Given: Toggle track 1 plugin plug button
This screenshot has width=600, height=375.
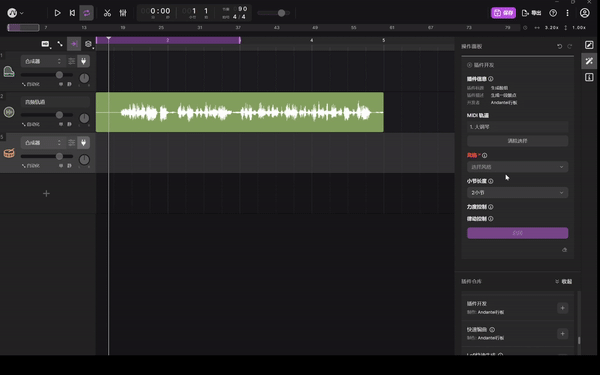Looking at the screenshot, I should click(x=83, y=61).
